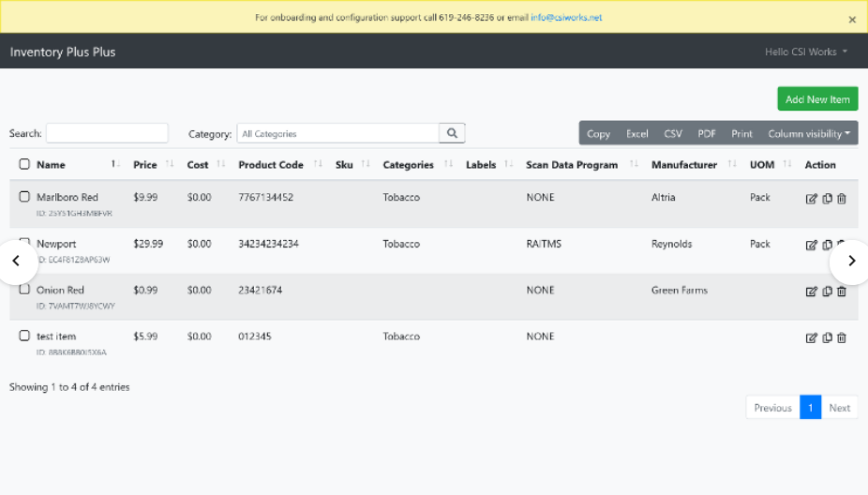The image size is (868, 495).
Task: Click the Marlboro Red item name
Action: [x=67, y=197]
